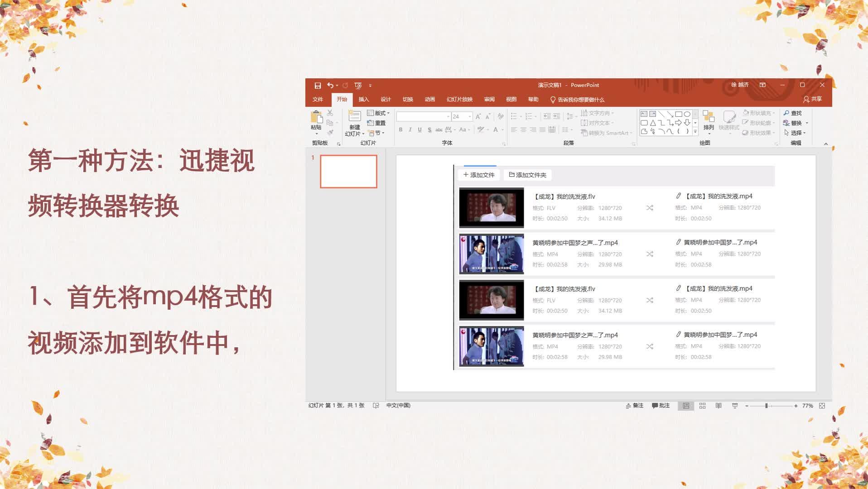The height and width of the screenshot is (489, 868).
Task: Apply bold formatting in the Font group
Action: [x=400, y=130]
